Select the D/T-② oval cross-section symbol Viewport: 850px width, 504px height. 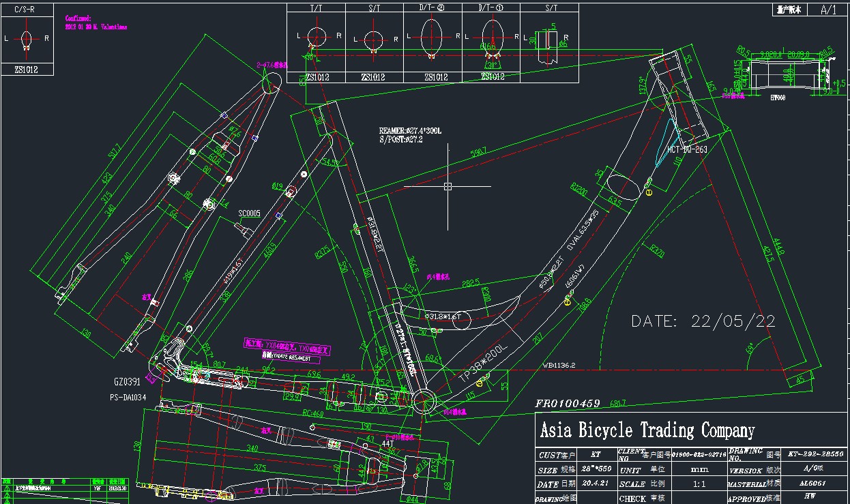tap(433, 38)
